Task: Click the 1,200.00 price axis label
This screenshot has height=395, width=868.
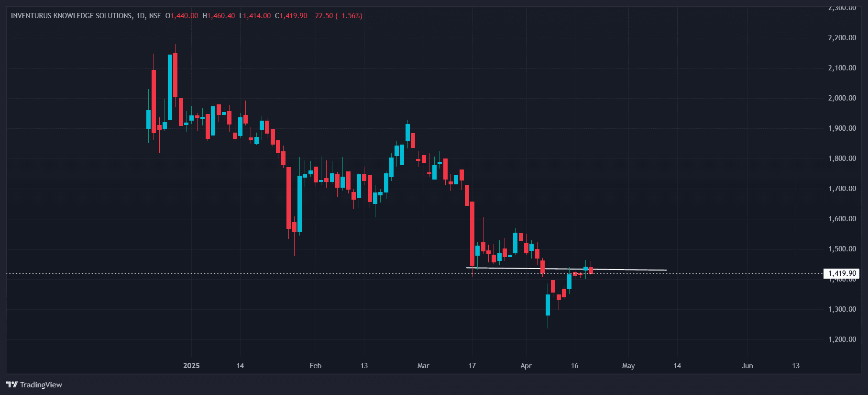Action: (x=842, y=339)
